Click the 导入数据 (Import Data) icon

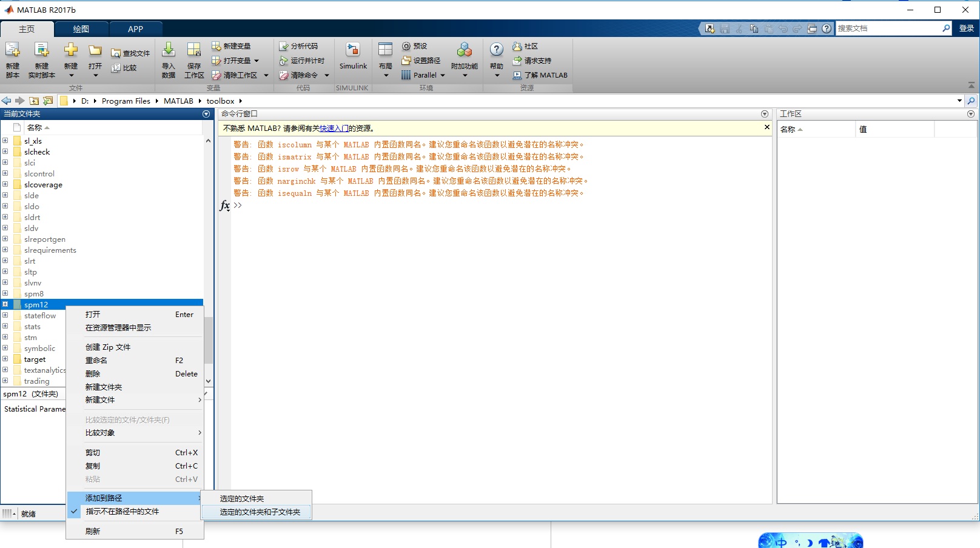click(169, 50)
